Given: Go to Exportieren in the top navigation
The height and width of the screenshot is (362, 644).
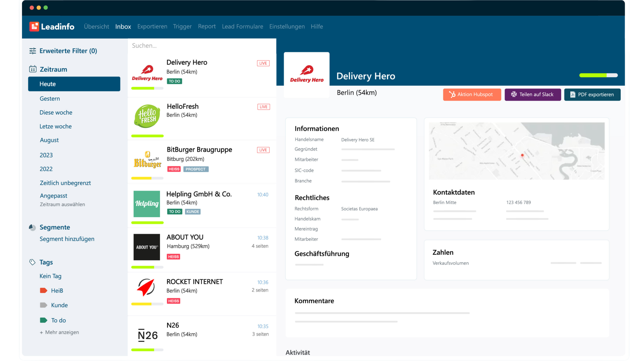Looking at the screenshot, I should tap(152, 27).
